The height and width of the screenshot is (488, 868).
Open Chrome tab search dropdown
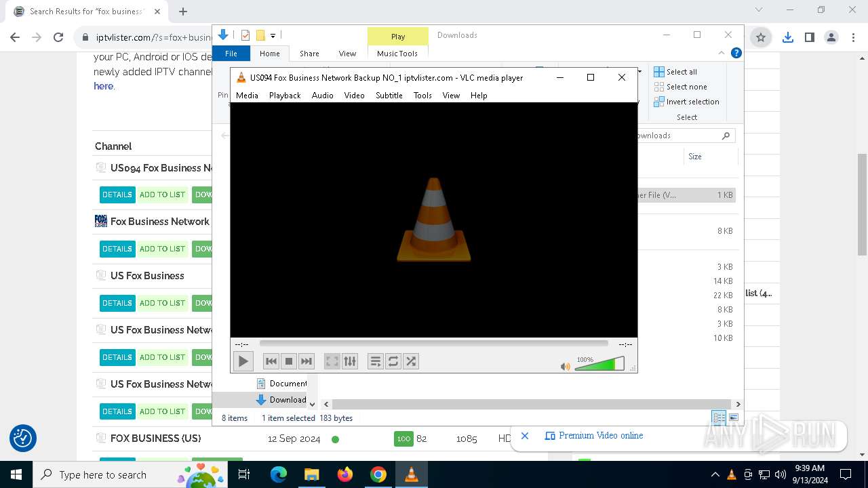759,10
